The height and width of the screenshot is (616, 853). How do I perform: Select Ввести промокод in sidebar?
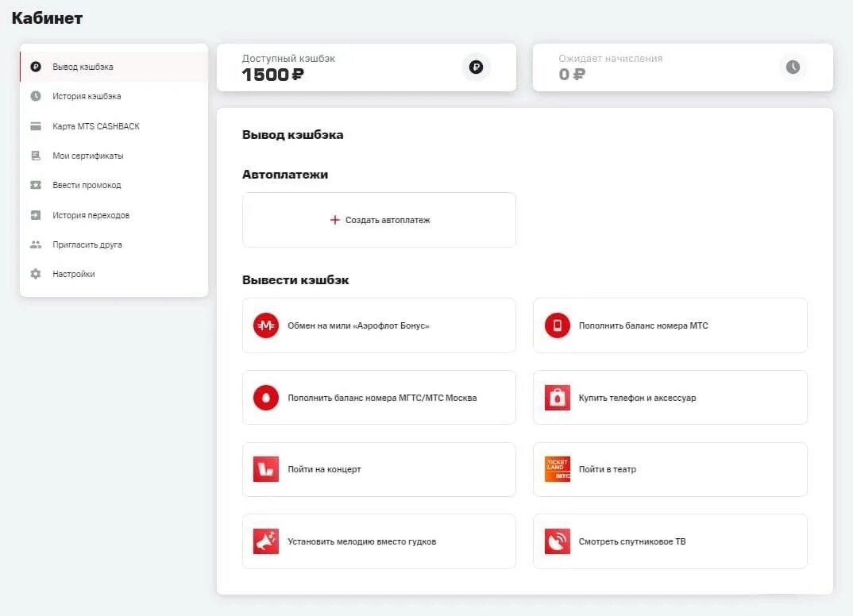[x=114, y=186]
